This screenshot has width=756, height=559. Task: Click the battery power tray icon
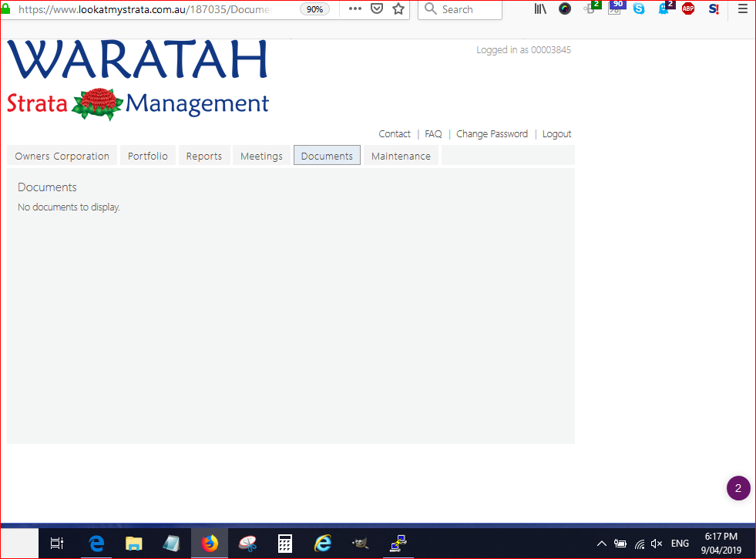(x=620, y=544)
